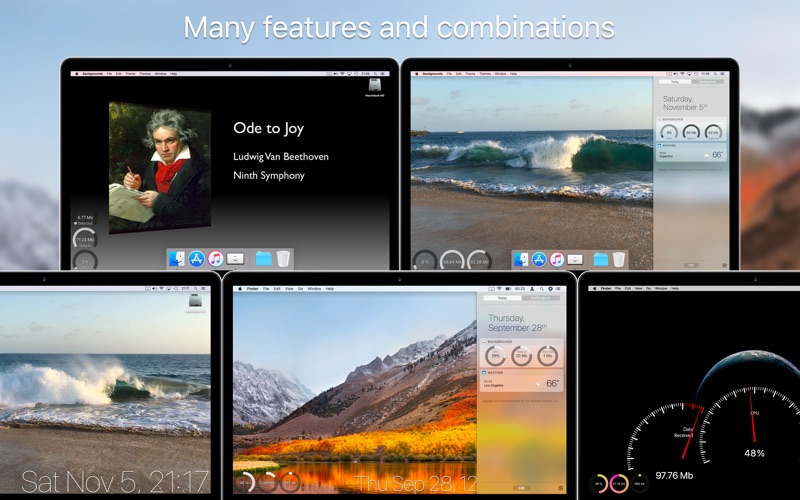Open Help menu on top-right beach screen
The height and width of the screenshot is (500, 800).
(x=513, y=74)
